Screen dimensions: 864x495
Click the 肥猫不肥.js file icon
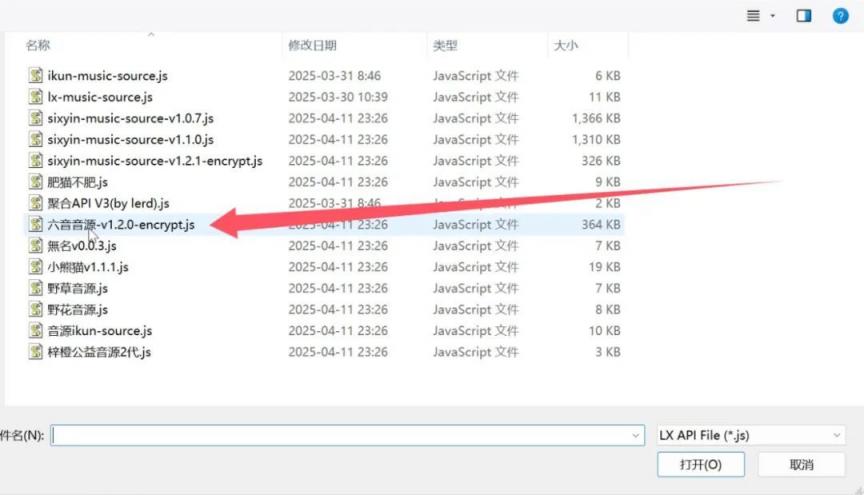36,182
